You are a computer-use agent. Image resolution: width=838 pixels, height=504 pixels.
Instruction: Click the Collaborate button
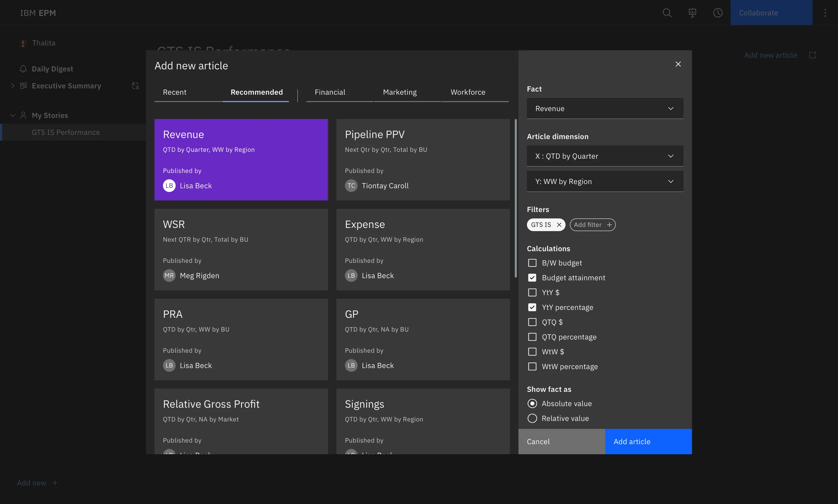click(771, 13)
